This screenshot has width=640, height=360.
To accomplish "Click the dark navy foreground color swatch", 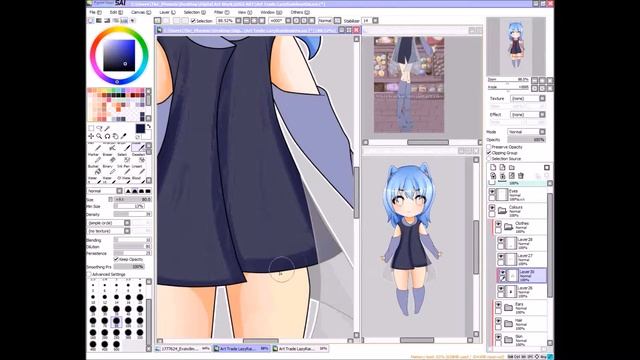I will 140,129.
